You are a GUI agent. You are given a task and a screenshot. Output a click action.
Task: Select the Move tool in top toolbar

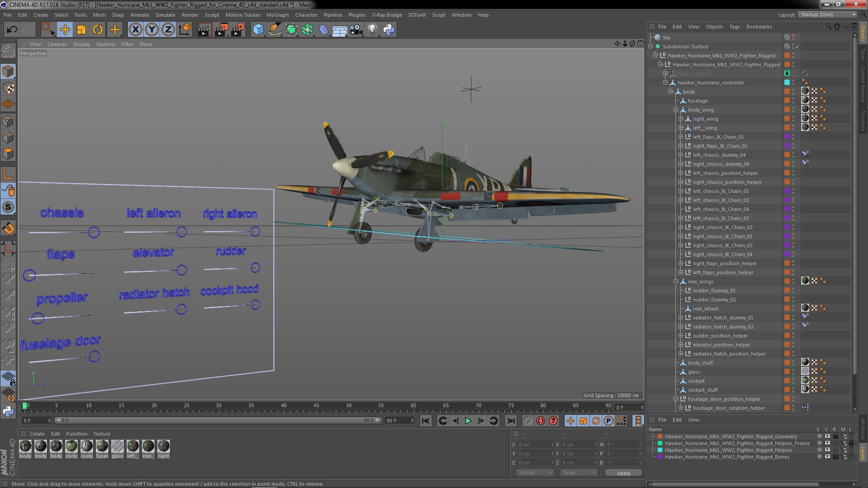tap(65, 30)
